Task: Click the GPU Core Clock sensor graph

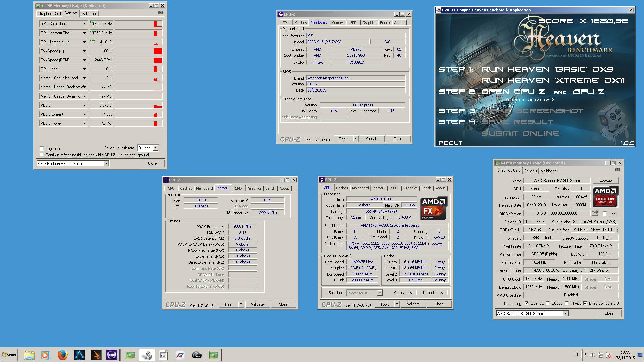Action: point(139,24)
